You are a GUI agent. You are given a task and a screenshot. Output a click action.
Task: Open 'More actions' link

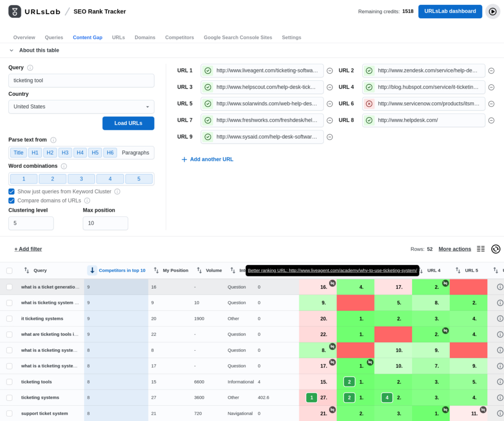455,249
